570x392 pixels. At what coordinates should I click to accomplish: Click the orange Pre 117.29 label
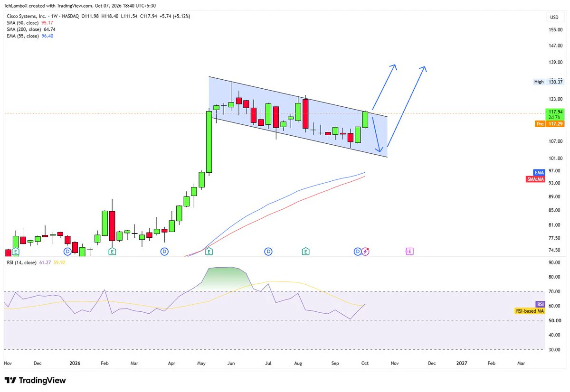coord(549,124)
